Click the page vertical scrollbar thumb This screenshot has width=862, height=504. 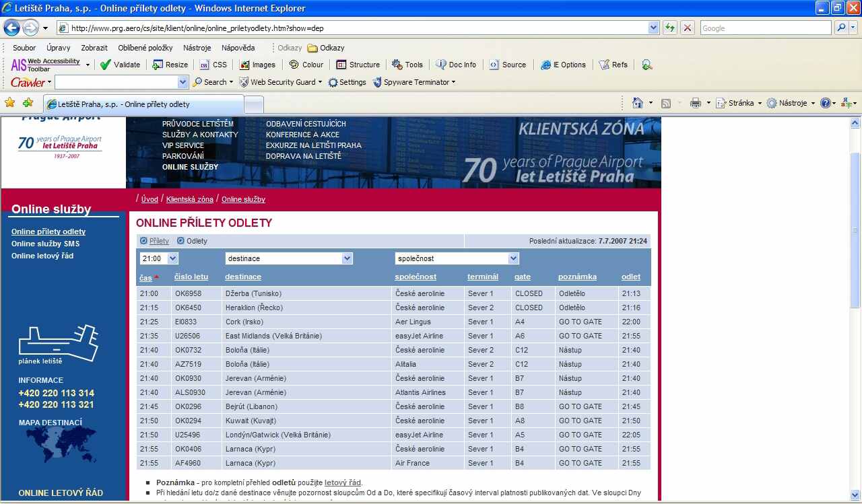pyautogui.click(x=855, y=230)
